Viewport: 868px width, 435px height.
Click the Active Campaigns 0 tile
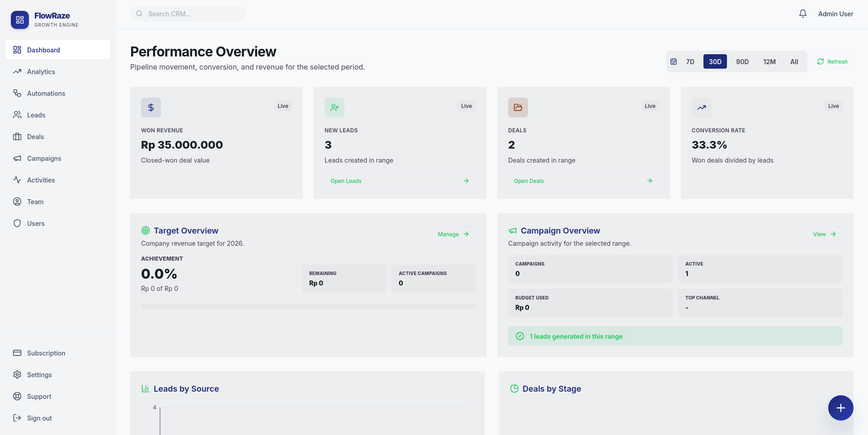point(434,278)
